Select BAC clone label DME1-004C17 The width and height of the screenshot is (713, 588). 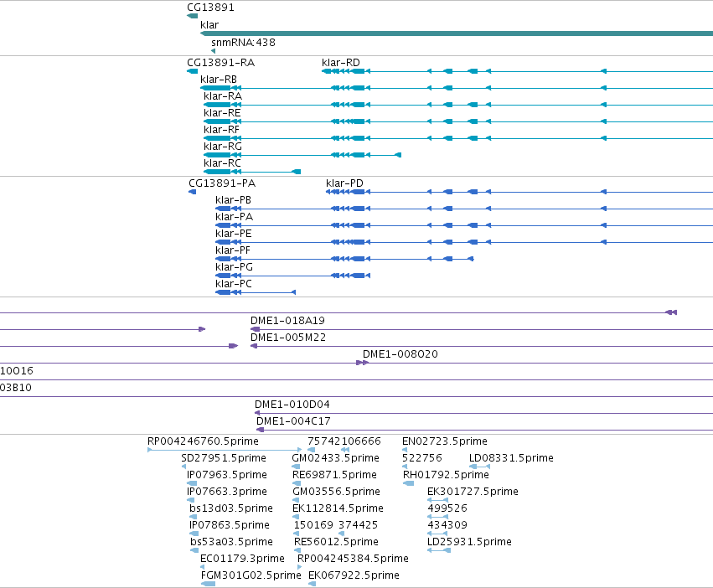point(293,422)
